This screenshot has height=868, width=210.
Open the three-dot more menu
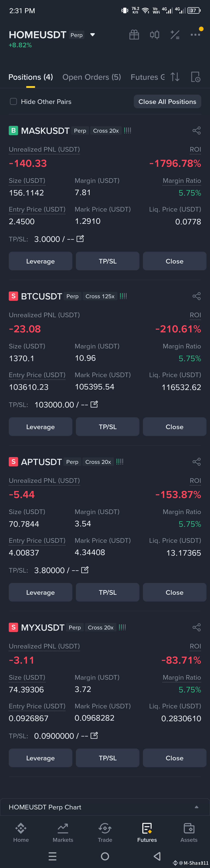[x=195, y=35]
